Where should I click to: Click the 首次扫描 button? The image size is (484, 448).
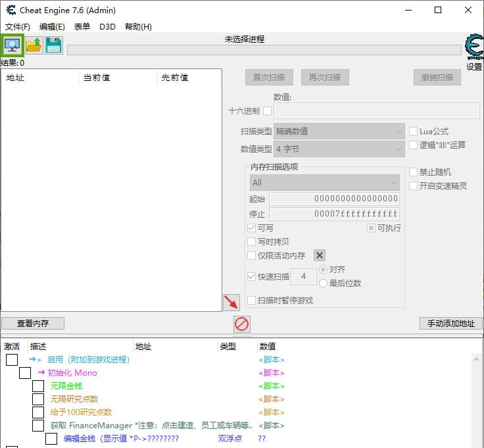click(x=269, y=78)
